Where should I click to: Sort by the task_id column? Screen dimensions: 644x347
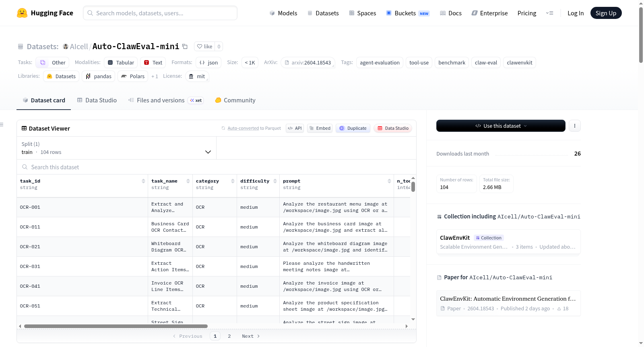pos(143,181)
